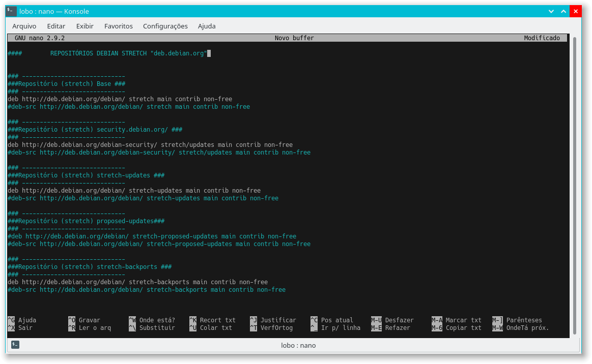Click the 'deb ... debian-security/ stretch/updates' line

point(150,145)
